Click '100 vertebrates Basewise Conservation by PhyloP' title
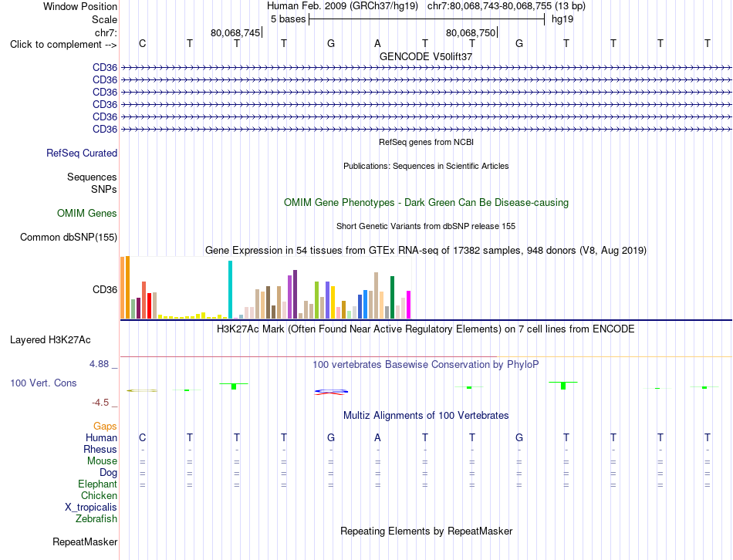 (426, 365)
